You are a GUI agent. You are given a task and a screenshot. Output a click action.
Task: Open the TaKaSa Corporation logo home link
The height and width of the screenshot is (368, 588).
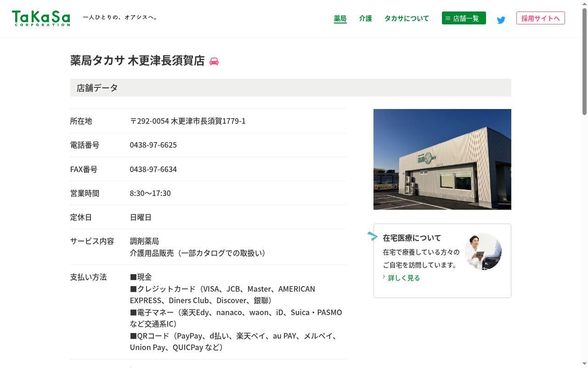41,18
